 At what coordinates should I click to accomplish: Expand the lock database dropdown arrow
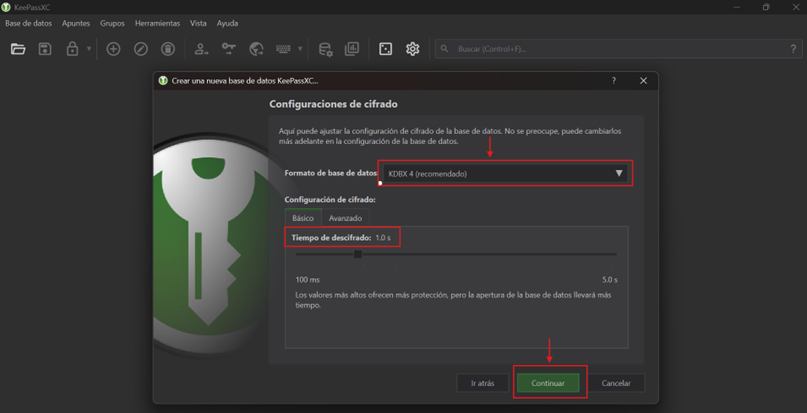coord(89,49)
